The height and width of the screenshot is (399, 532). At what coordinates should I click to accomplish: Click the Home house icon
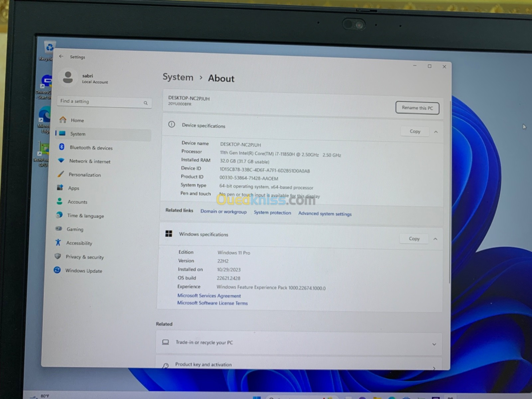click(63, 120)
